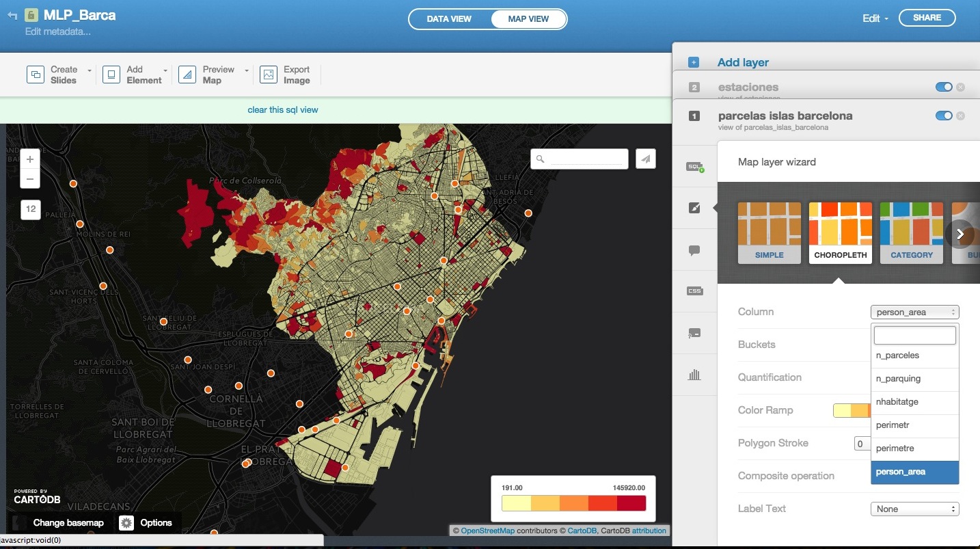980x549 pixels.
Task: Click the clear this sql view link
Action: pos(283,110)
